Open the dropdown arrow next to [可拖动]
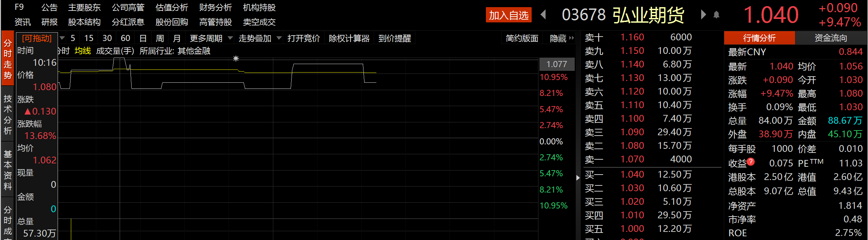 click(62, 38)
